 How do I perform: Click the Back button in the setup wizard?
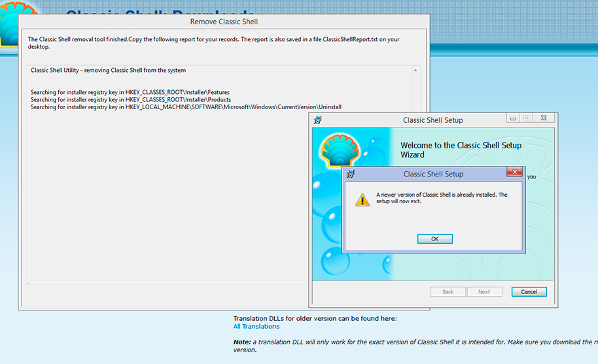pos(448,291)
